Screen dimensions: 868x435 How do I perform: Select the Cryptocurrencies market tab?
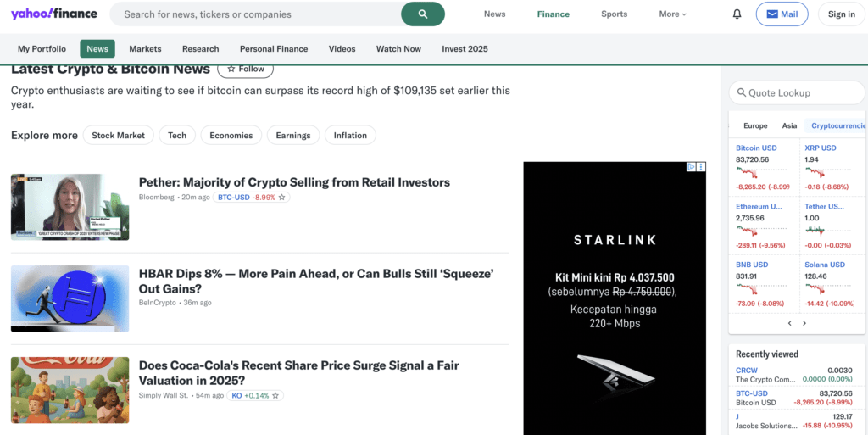point(838,125)
